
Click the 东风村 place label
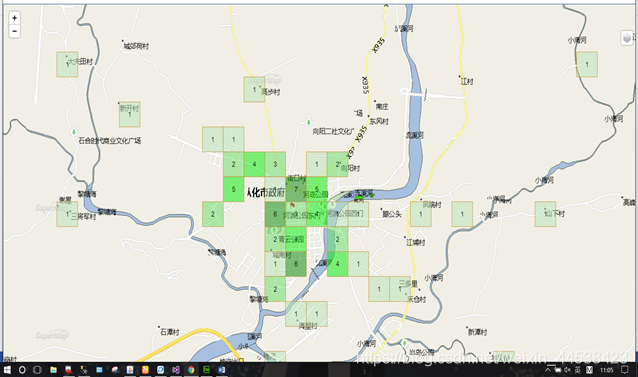(379, 121)
